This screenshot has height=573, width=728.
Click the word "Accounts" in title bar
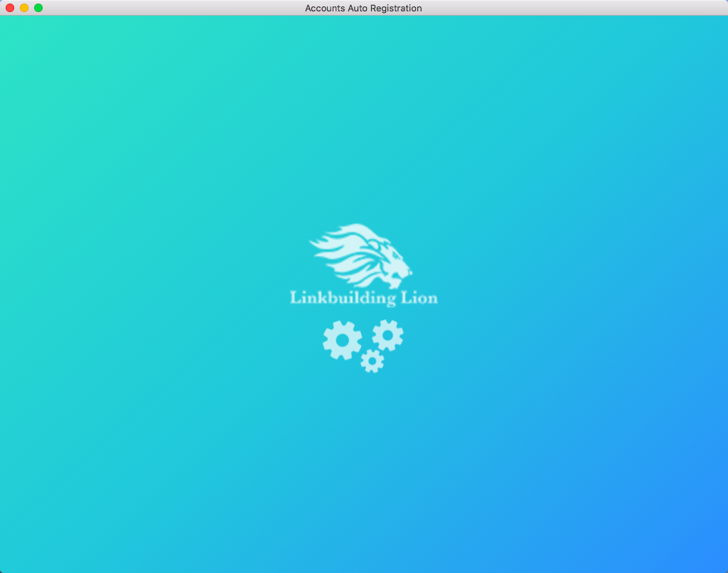click(324, 8)
